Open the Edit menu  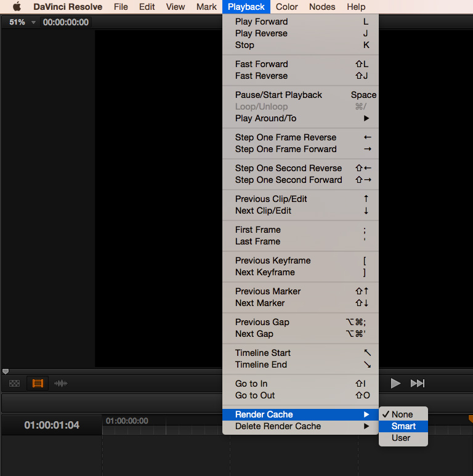147,7
